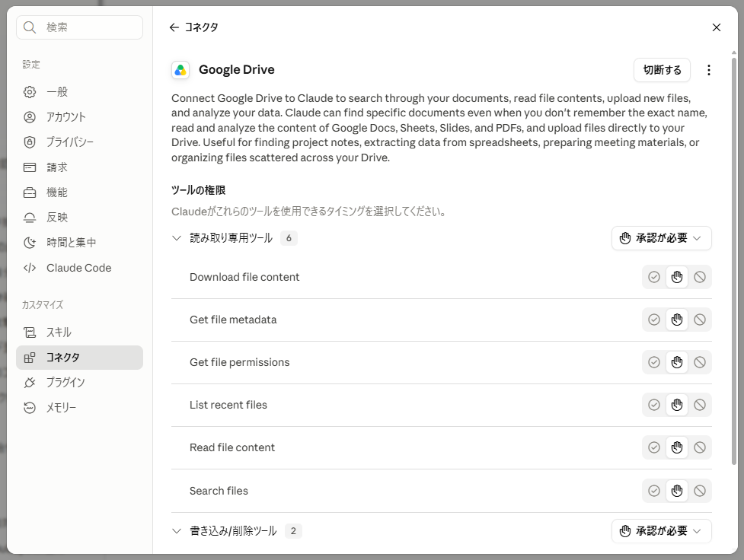
Task: Collapse the 読み取り専用ツール section chevron
Action: coord(177,238)
